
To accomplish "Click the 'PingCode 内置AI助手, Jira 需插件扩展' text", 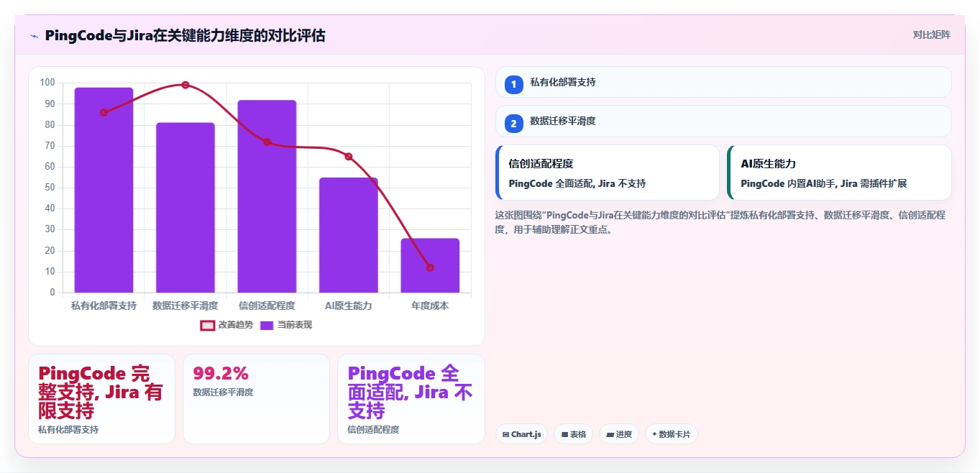I will click(x=824, y=183).
